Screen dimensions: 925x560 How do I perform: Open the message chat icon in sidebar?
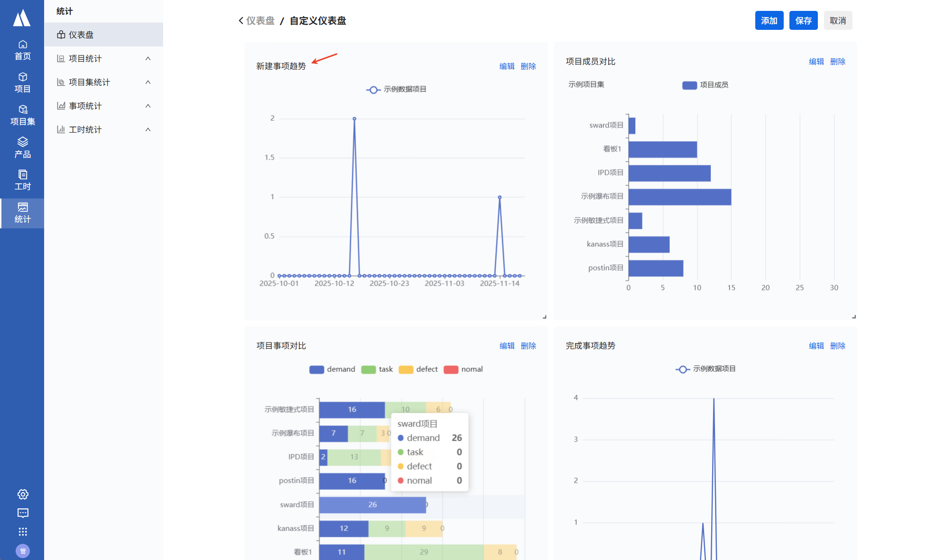tap(23, 513)
